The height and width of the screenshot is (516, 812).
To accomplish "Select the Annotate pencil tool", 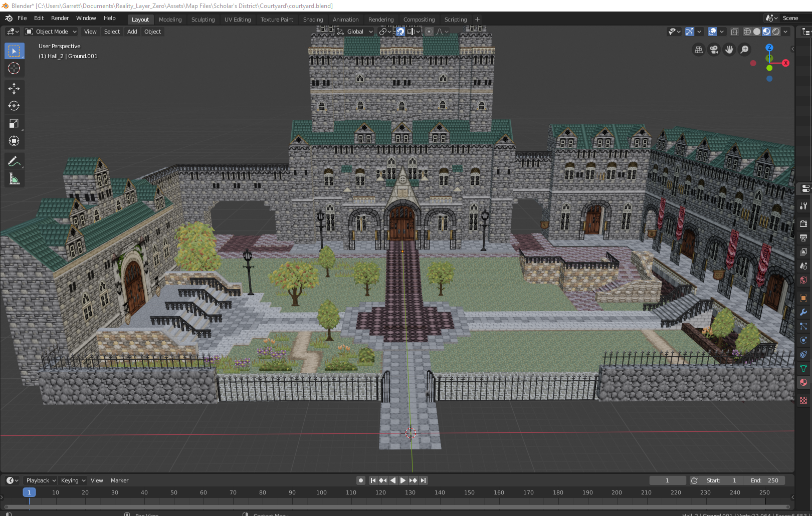I will pyautogui.click(x=14, y=161).
